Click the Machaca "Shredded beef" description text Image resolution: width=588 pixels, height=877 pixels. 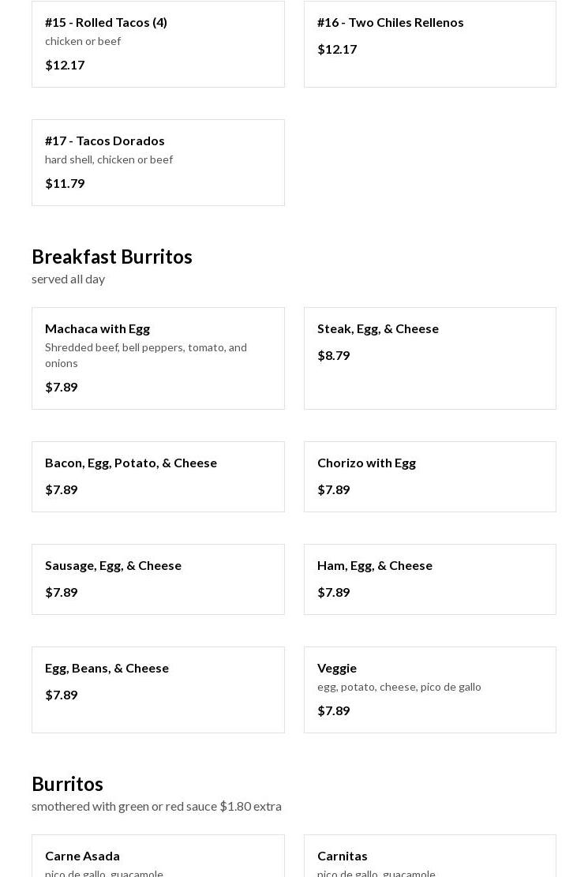click(146, 354)
